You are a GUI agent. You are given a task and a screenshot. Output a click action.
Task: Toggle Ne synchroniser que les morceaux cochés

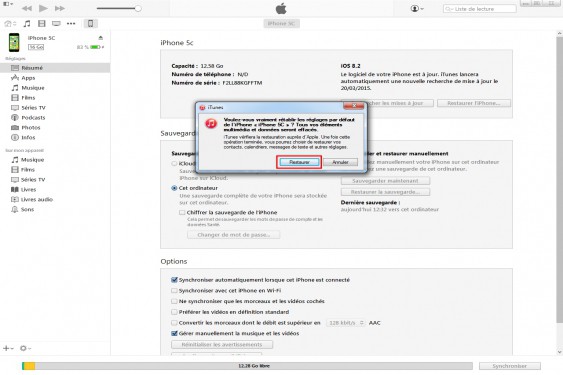(175, 301)
